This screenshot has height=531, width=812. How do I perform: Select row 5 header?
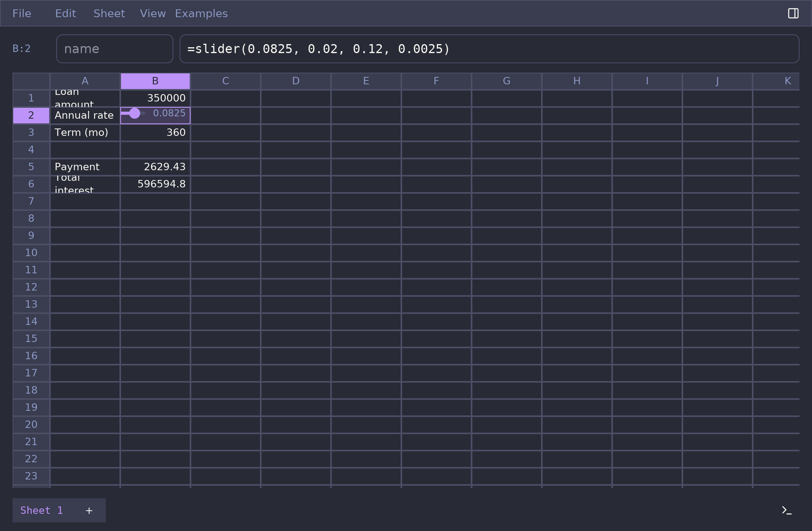click(31, 167)
